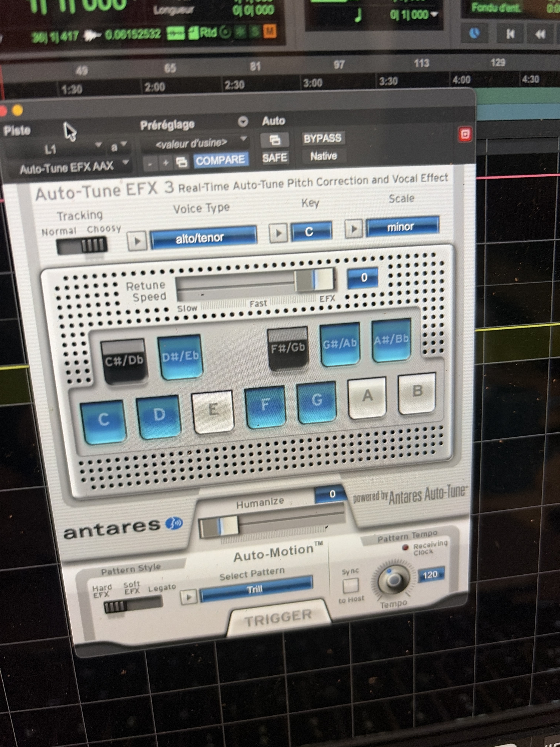
Task: Open the Select Pattern arrow next to Trill
Action: click(189, 597)
